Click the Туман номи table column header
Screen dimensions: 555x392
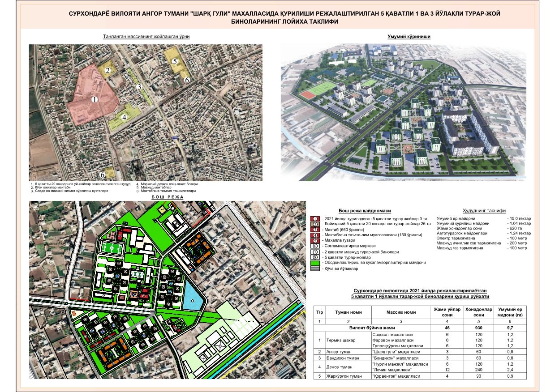click(347, 312)
